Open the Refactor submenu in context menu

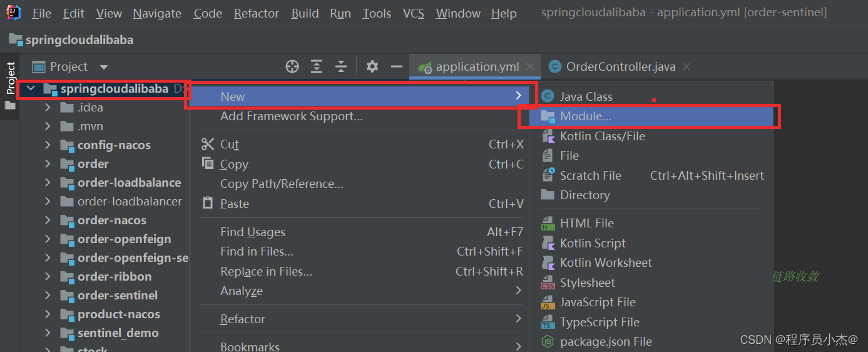click(360, 319)
